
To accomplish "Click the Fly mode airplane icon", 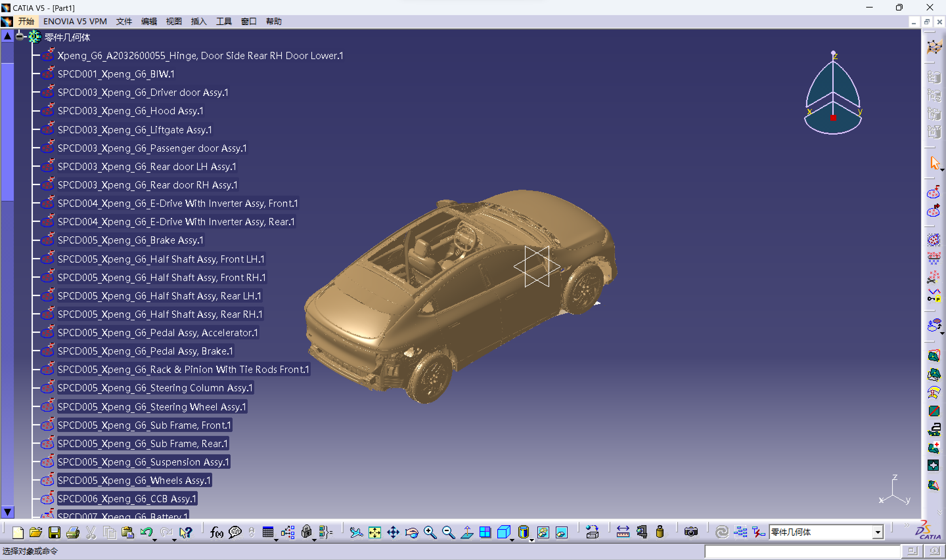I will [356, 532].
